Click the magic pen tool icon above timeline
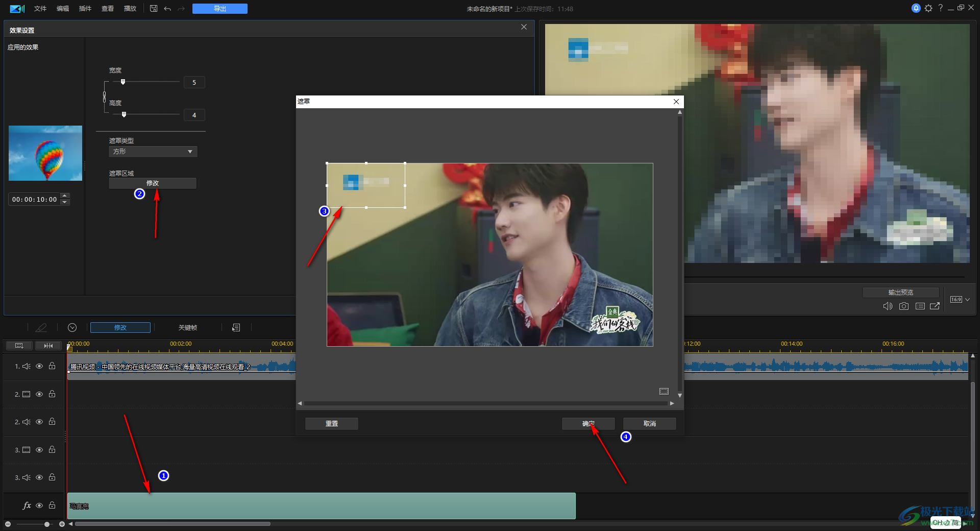980x531 pixels. (x=41, y=328)
